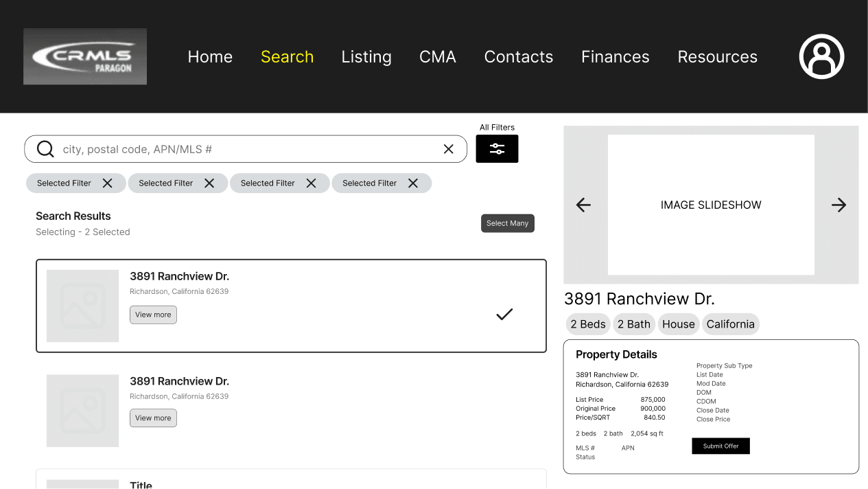The width and height of the screenshot is (868, 489).
Task: Remove the third Selected Filter chip
Action: 312,183
